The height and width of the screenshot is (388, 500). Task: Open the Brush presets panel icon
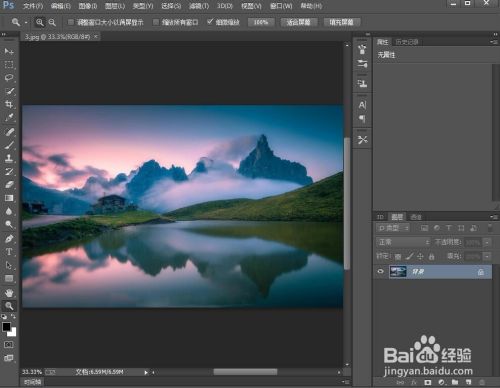click(362, 63)
